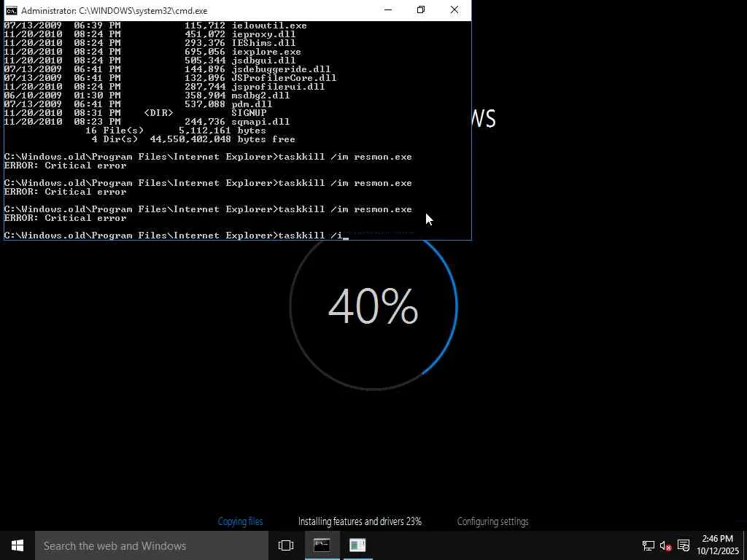Minimize the Command Prompt window
The height and width of the screenshot is (560, 747).
(388, 10)
